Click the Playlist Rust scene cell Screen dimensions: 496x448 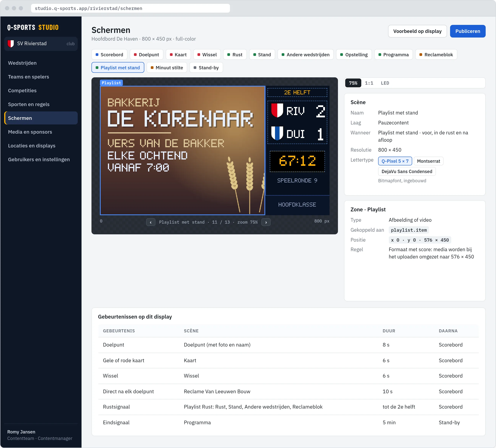point(253,407)
